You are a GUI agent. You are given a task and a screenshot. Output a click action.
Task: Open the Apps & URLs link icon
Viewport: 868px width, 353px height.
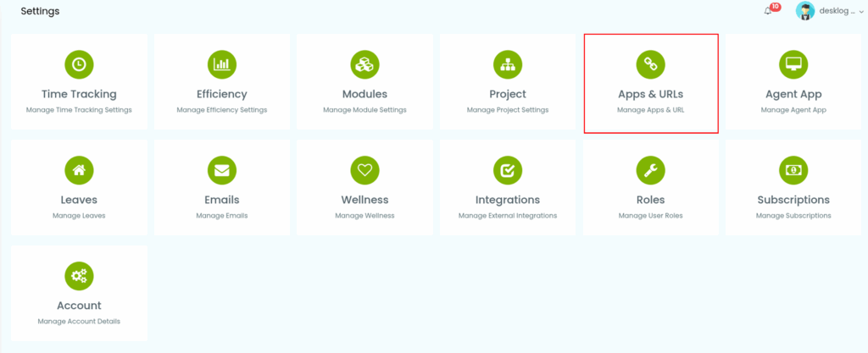click(650, 63)
